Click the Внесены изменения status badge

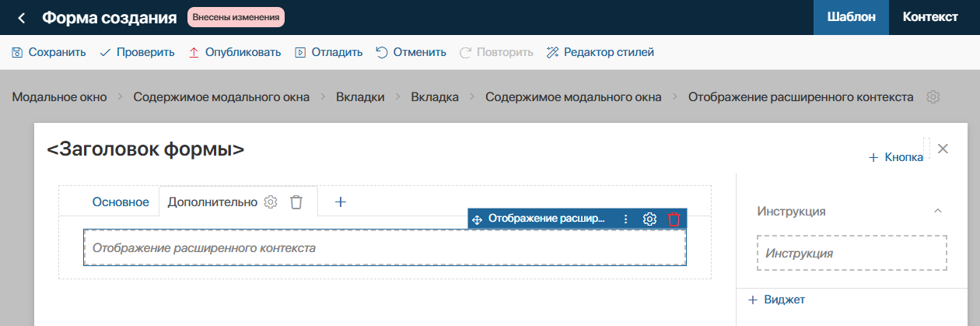tap(236, 17)
